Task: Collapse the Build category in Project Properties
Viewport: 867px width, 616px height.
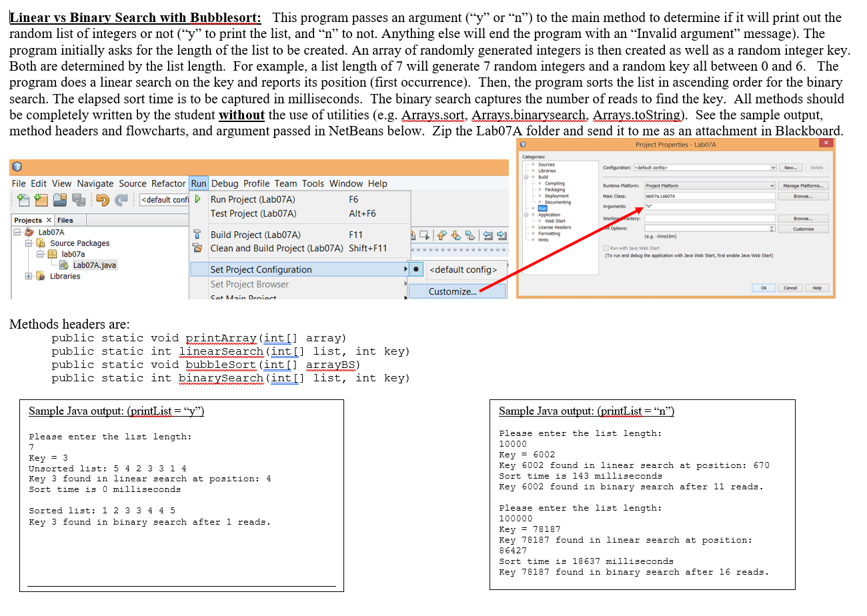Action: pos(526,177)
